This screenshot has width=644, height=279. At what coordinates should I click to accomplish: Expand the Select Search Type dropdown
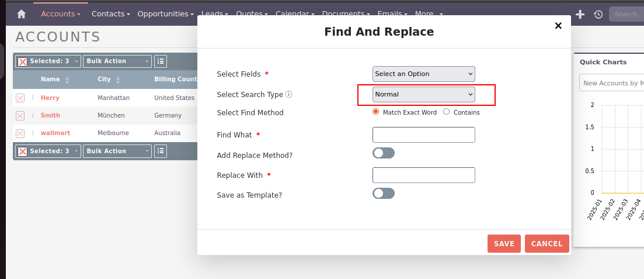(423, 94)
